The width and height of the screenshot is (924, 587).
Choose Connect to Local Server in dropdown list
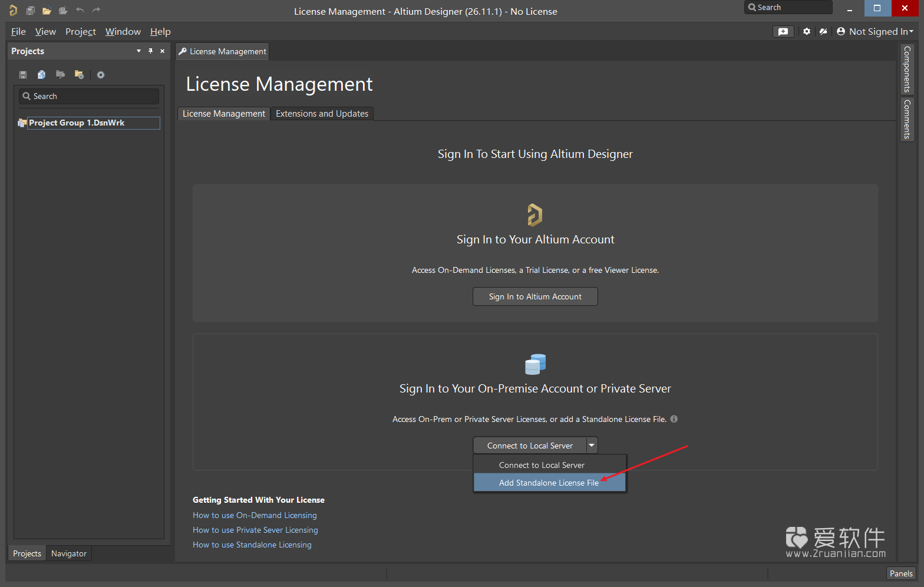pos(549,465)
